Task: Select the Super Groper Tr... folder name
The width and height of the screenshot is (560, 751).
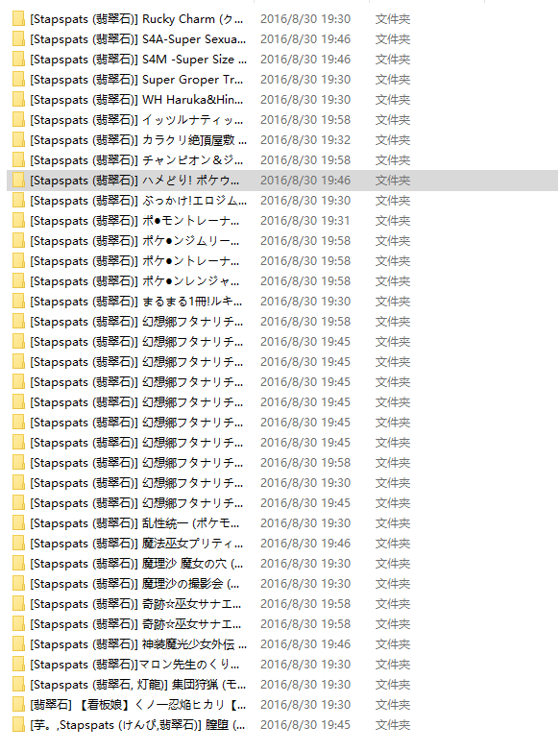Action: click(x=136, y=80)
